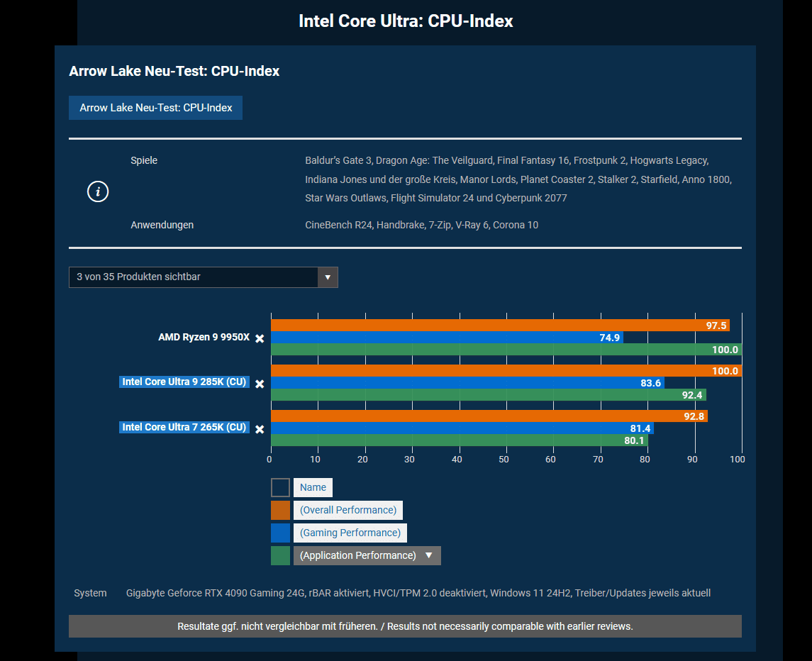Click the 'CineBench R24, Handbrake, 7-Zip' applications text
The image size is (812, 661).
click(x=421, y=225)
